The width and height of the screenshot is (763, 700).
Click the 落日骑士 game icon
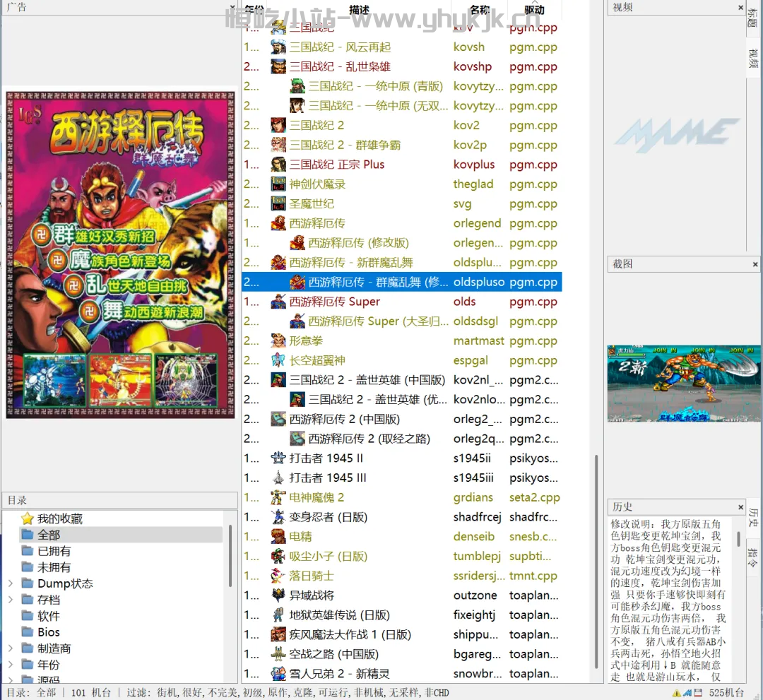tap(278, 576)
